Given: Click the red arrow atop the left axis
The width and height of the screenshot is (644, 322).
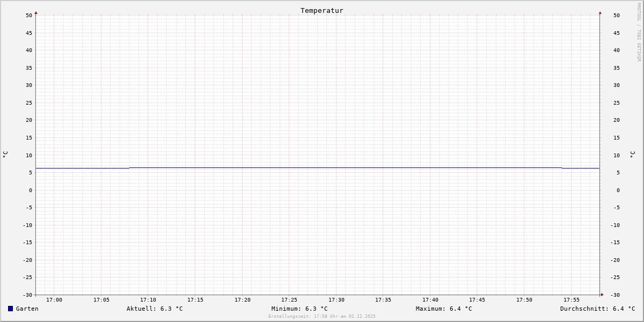Looking at the screenshot, I should point(36,12).
